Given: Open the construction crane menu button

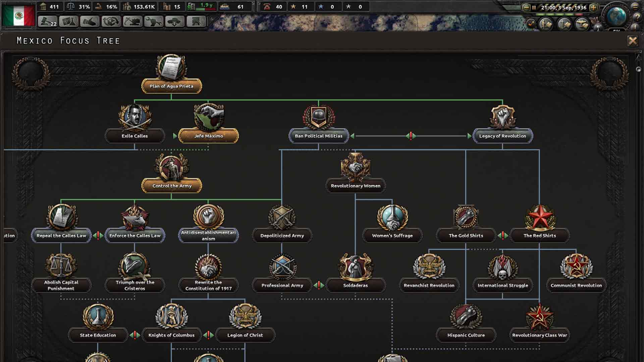Looking at the screenshot, I should pyautogui.click(x=132, y=21).
